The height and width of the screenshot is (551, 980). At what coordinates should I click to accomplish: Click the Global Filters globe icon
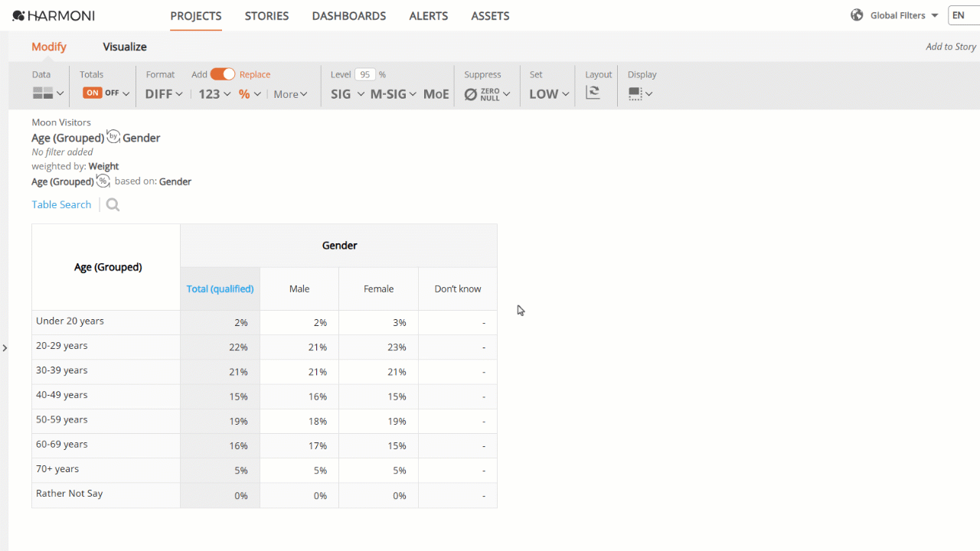[857, 15]
